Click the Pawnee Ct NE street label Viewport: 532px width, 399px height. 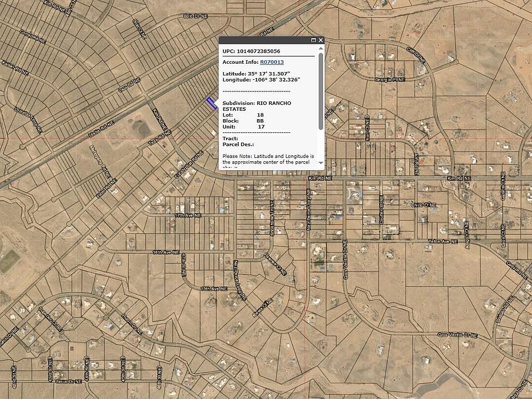click(275, 264)
